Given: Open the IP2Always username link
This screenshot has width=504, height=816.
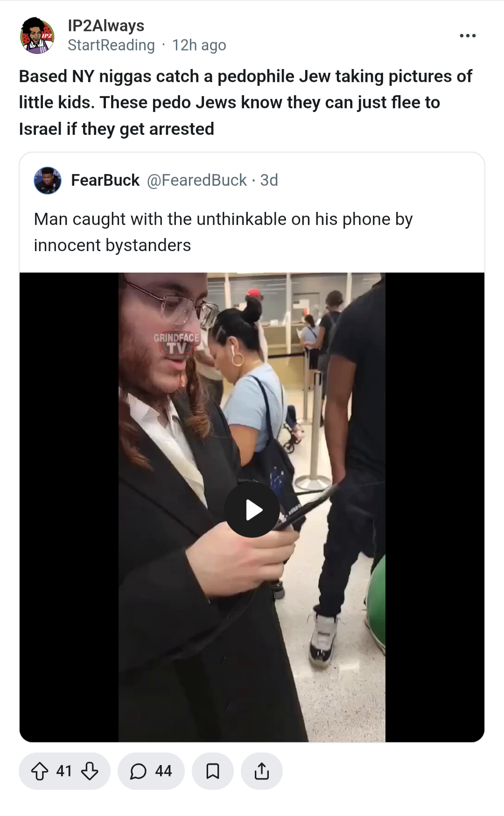Looking at the screenshot, I should point(106,26).
